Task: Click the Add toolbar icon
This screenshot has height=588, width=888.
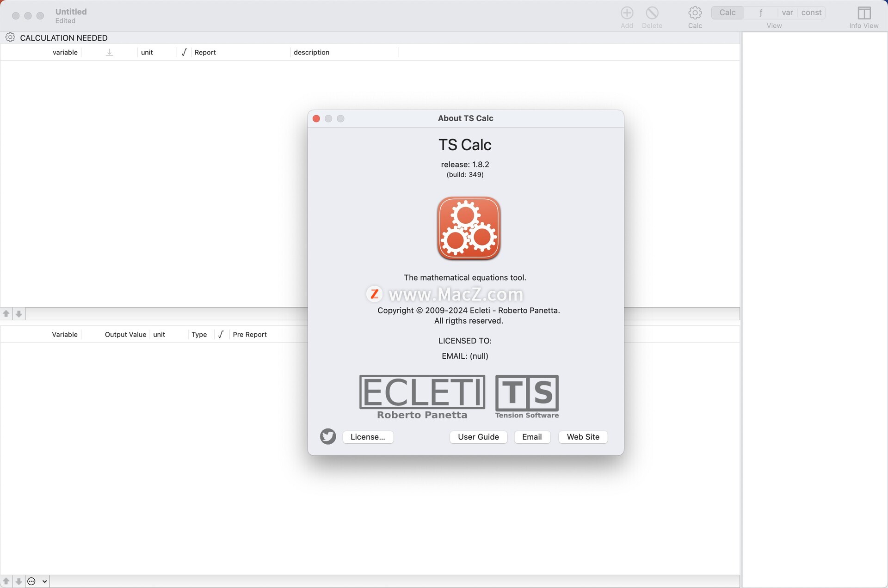Action: (627, 13)
